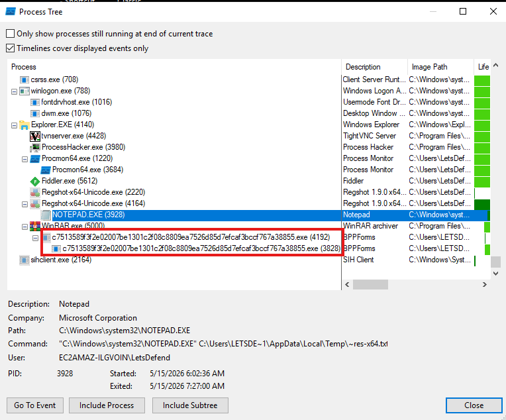Viewport: 506px width, 420px height.
Task: Click the Include Process button
Action: [x=107, y=405]
